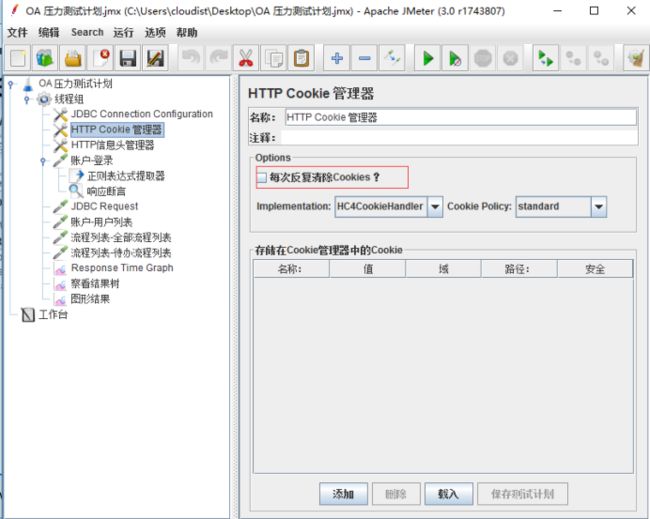The width and height of the screenshot is (650, 519).
Task: Open the Cookie Policy standard dropdown
Action: (599, 206)
